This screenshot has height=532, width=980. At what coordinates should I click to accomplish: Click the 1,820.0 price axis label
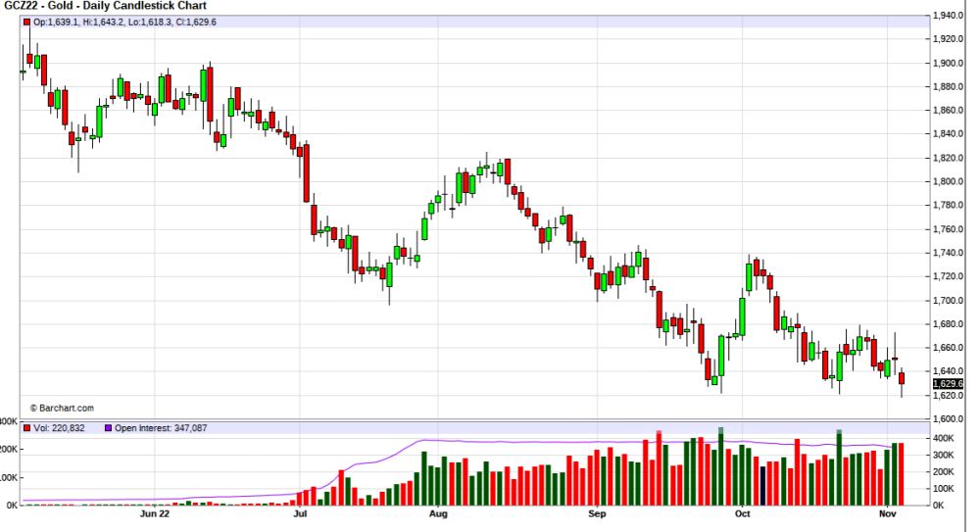tap(948, 158)
